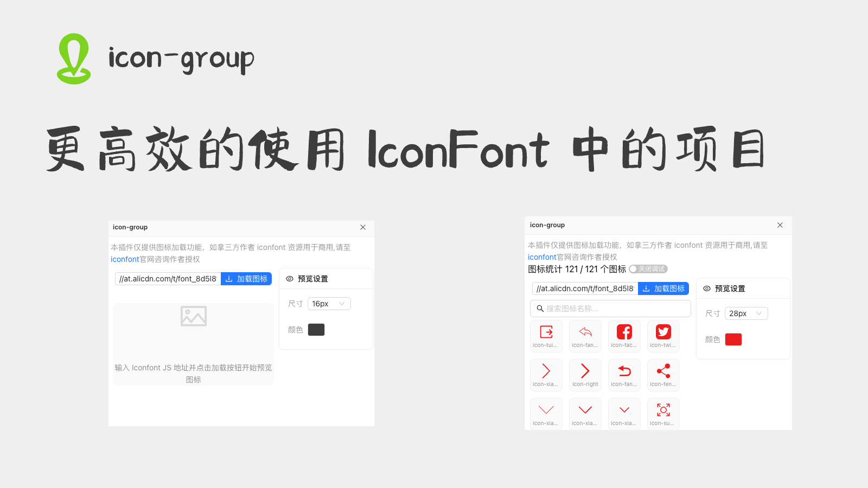Select the icon-right chevron icon
Viewport: 868px width, 488px height.
pyautogui.click(x=585, y=371)
